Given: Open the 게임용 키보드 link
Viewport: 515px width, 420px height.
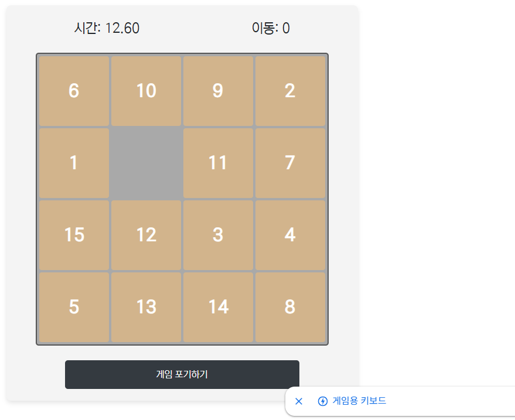Looking at the screenshot, I should point(359,401).
